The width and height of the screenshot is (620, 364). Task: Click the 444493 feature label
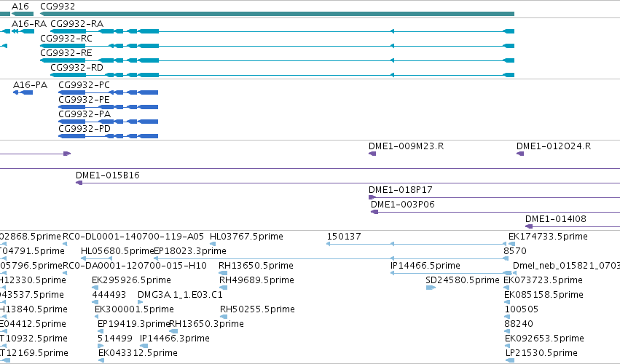click(x=109, y=295)
